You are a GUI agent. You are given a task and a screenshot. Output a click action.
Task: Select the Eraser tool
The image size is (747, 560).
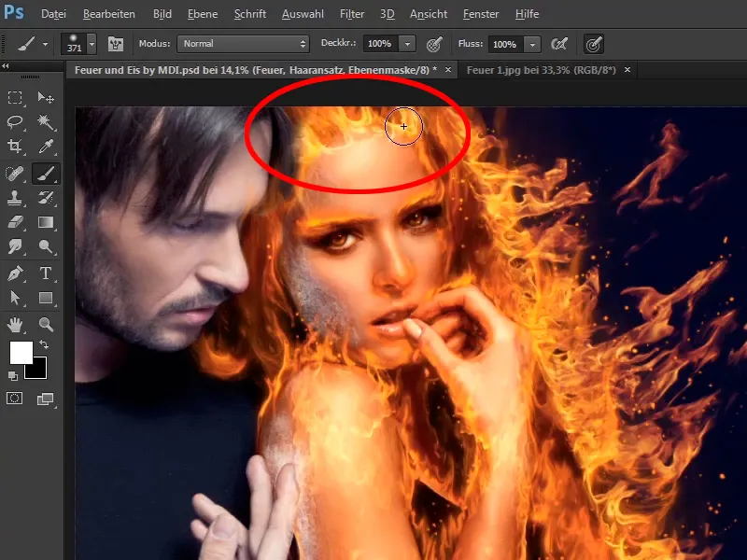(x=15, y=222)
